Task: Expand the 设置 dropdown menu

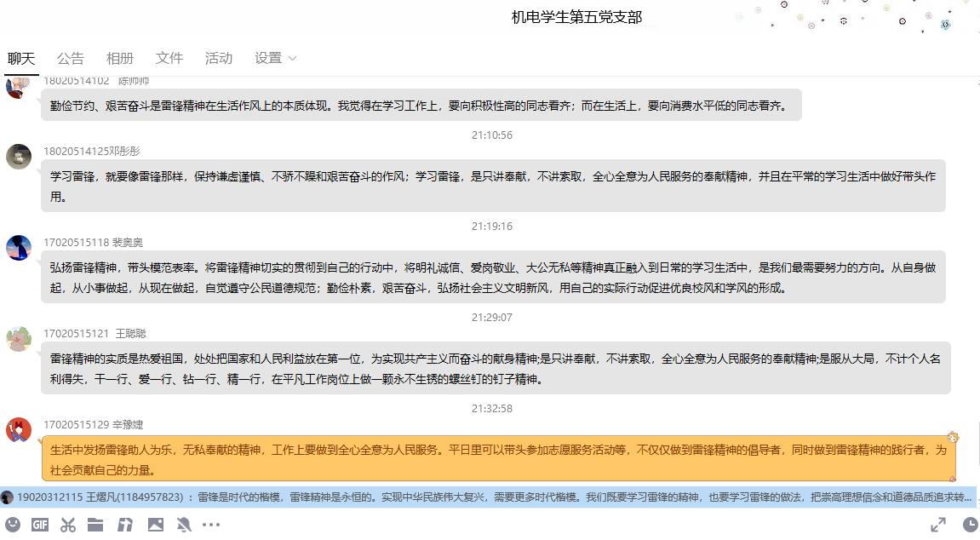Action: point(275,59)
